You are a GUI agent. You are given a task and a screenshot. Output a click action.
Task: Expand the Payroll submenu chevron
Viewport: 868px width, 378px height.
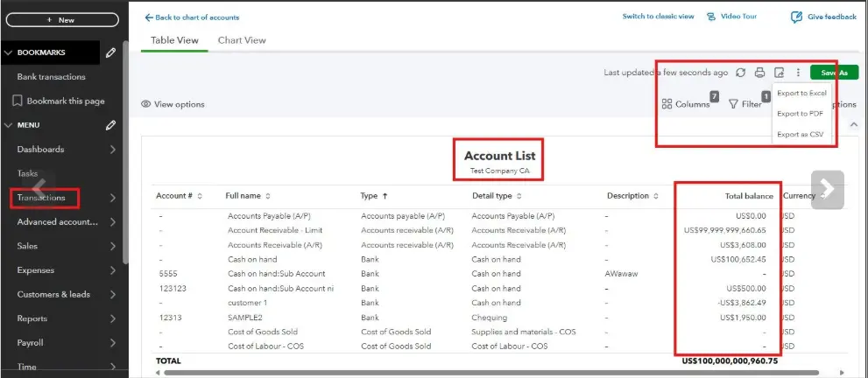pyautogui.click(x=112, y=343)
